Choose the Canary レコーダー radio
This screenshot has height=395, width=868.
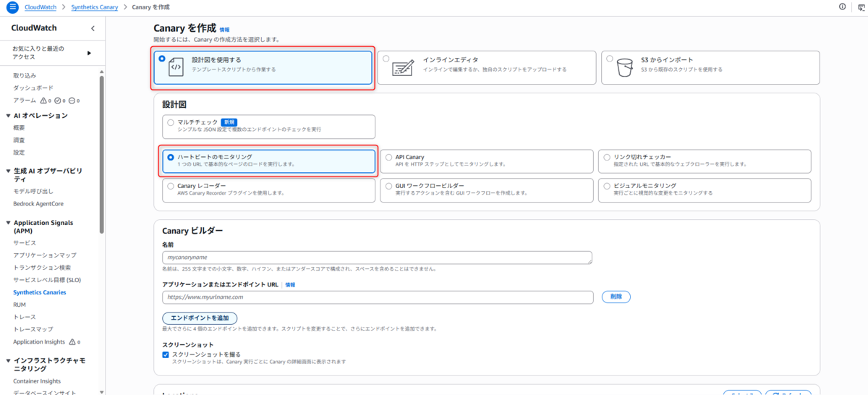171,185
